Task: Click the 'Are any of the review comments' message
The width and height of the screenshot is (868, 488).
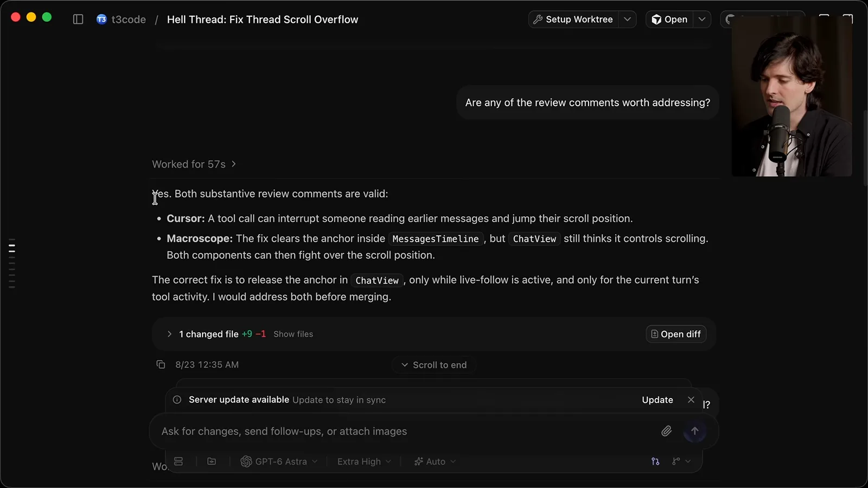Action: coord(588,102)
